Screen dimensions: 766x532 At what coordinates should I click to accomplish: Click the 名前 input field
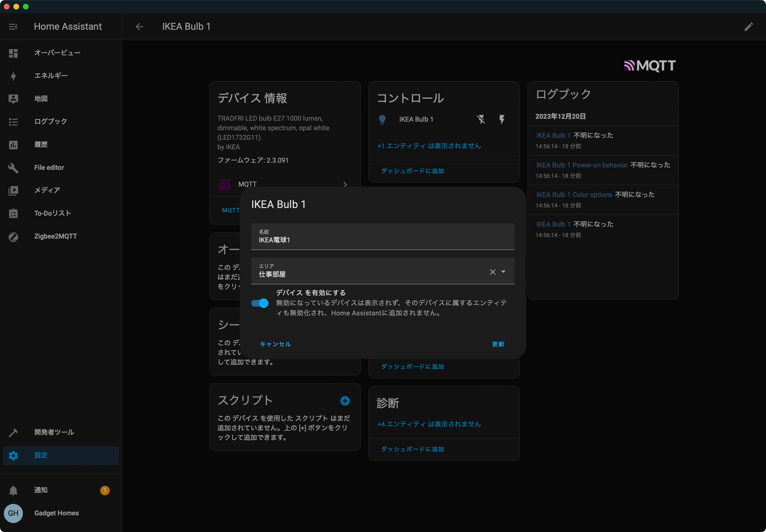tap(383, 237)
